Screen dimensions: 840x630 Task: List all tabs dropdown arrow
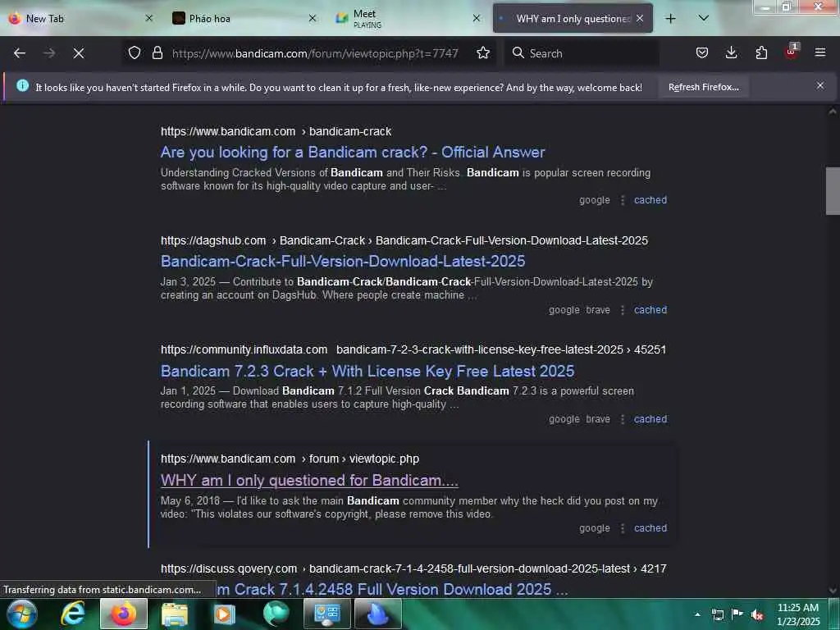tap(704, 18)
